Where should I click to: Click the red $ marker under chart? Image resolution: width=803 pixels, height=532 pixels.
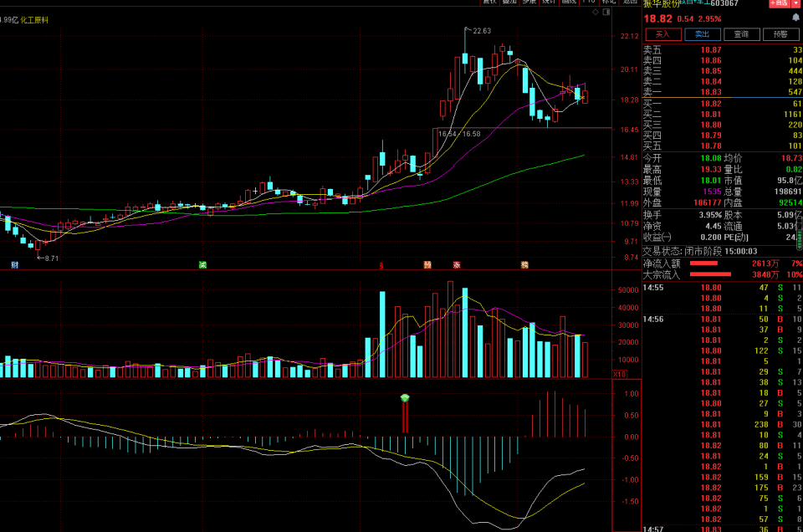point(381,265)
